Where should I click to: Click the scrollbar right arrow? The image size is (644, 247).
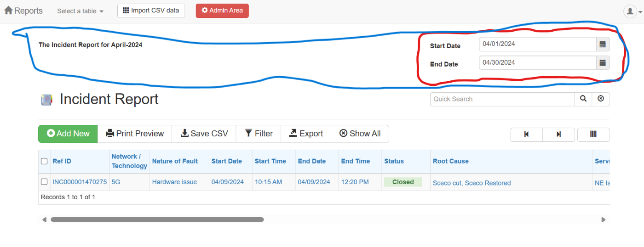click(x=604, y=220)
